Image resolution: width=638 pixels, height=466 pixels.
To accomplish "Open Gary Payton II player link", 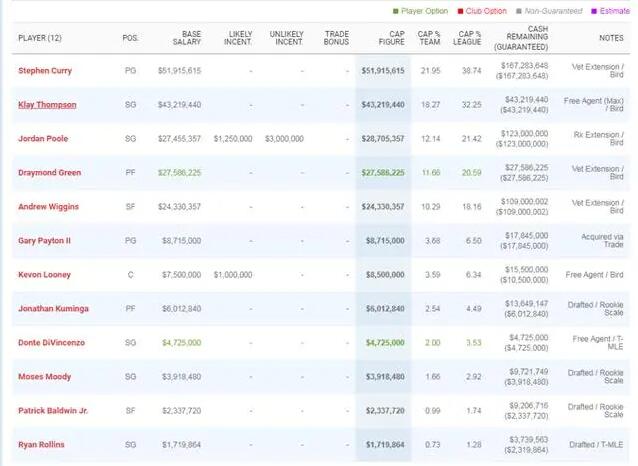I will click(x=44, y=241).
